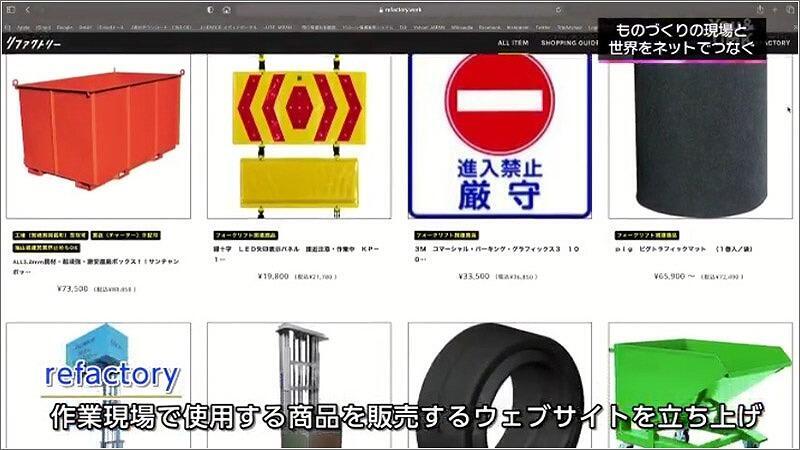Open the 3M コマーシャル・パーキング product title
800x450 pixels.
[497, 254]
